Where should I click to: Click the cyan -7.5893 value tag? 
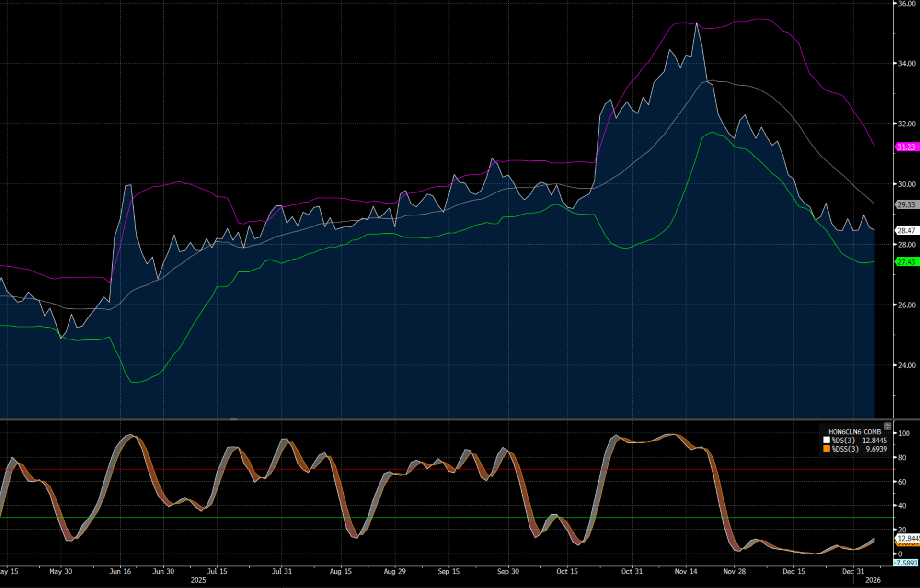pyautogui.click(x=906, y=563)
